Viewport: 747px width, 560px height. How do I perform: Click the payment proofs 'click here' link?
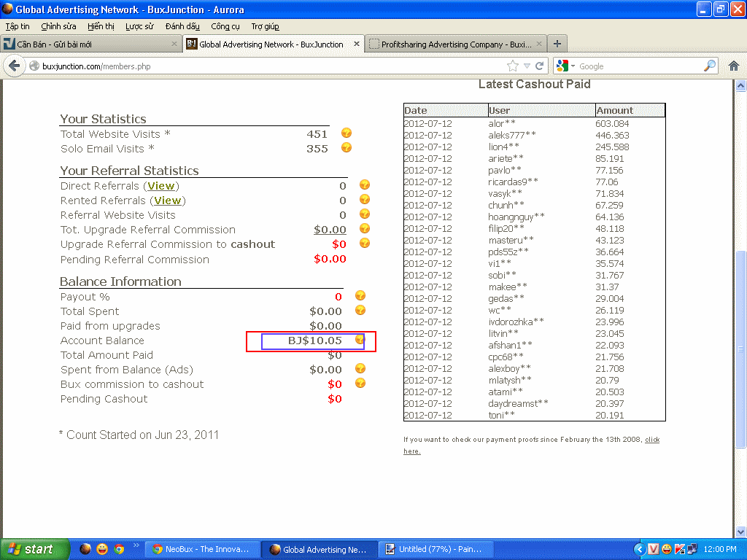click(x=652, y=440)
